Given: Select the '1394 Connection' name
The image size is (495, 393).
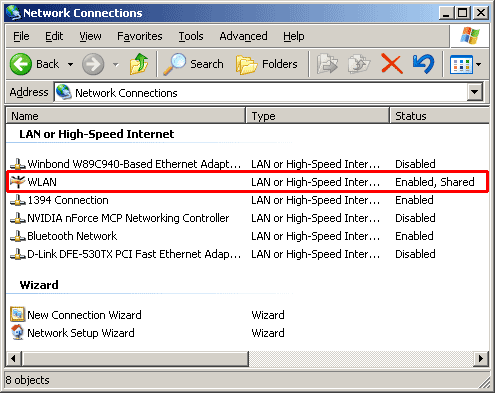Looking at the screenshot, I should 68,200.
